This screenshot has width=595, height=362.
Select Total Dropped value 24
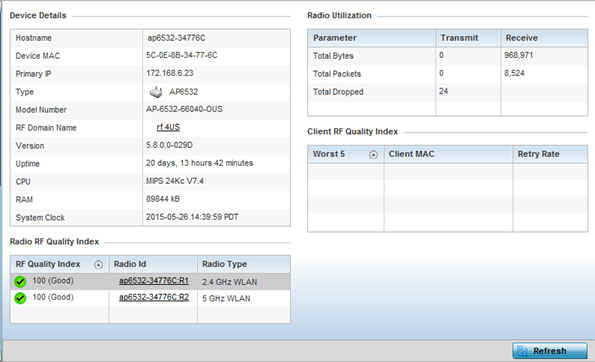click(x=444, y=91)
